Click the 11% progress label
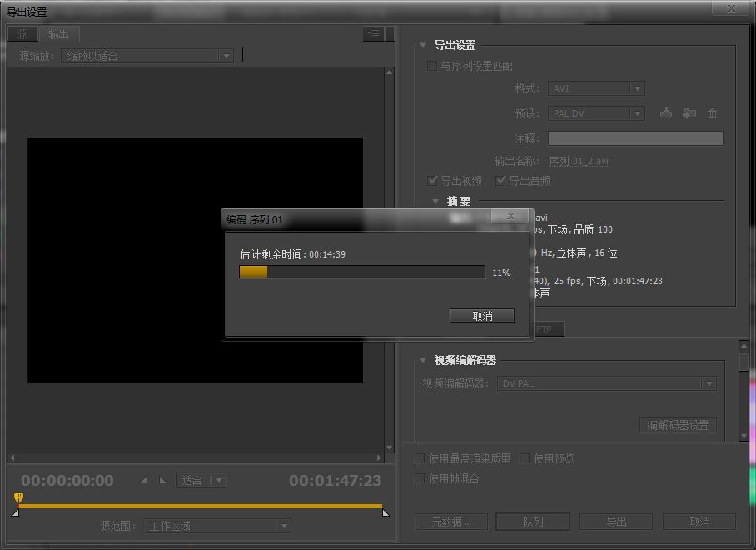 (x=501, y=272)
